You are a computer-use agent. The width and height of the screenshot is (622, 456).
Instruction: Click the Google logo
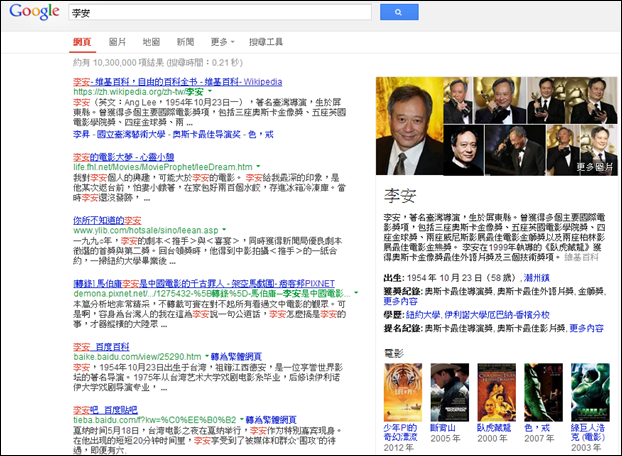point(34,11)
